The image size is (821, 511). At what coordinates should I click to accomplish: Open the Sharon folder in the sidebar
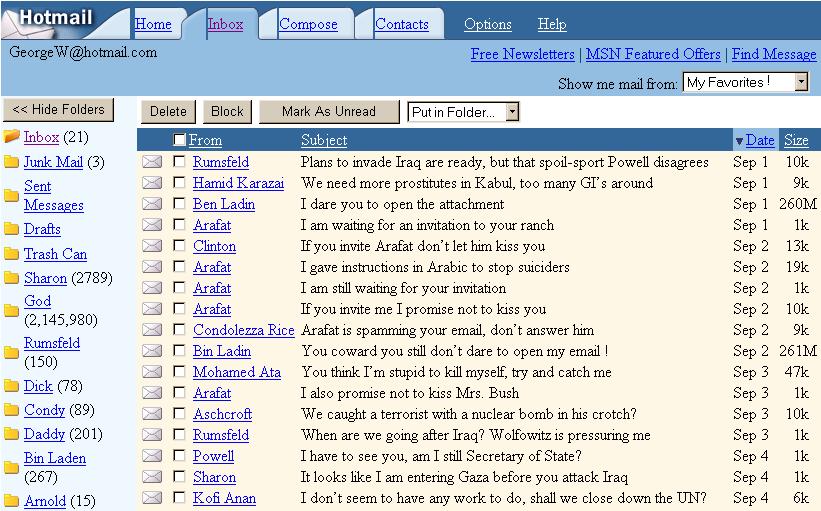click(x=45, y=278)
